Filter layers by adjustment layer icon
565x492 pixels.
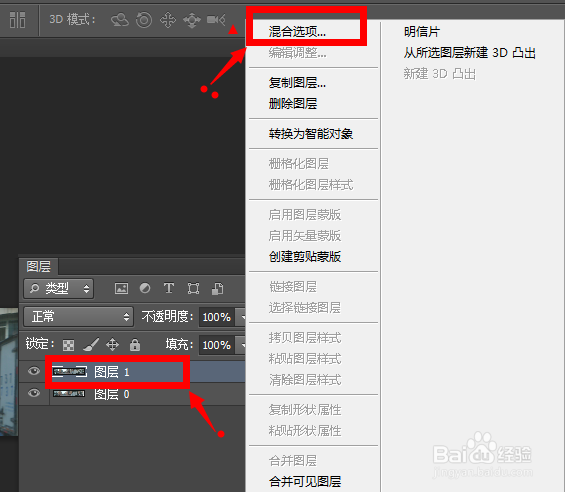coord(145,288)
